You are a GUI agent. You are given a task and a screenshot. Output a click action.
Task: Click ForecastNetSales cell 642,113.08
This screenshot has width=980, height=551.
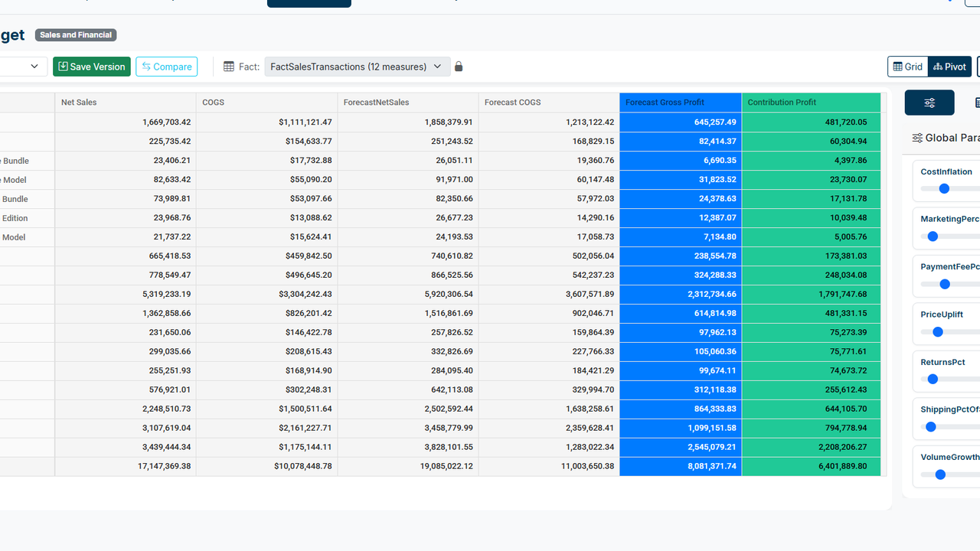[408, 390]
